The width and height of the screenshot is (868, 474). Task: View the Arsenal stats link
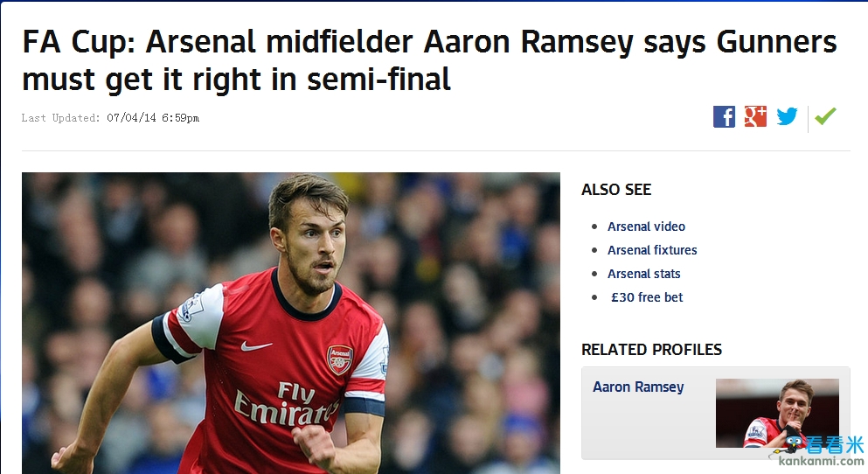tap(643, 274)
